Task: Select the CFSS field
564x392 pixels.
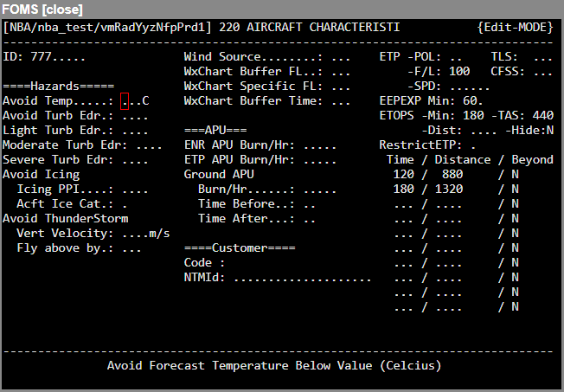Action: pyautogui.click(x=542, y=72)
